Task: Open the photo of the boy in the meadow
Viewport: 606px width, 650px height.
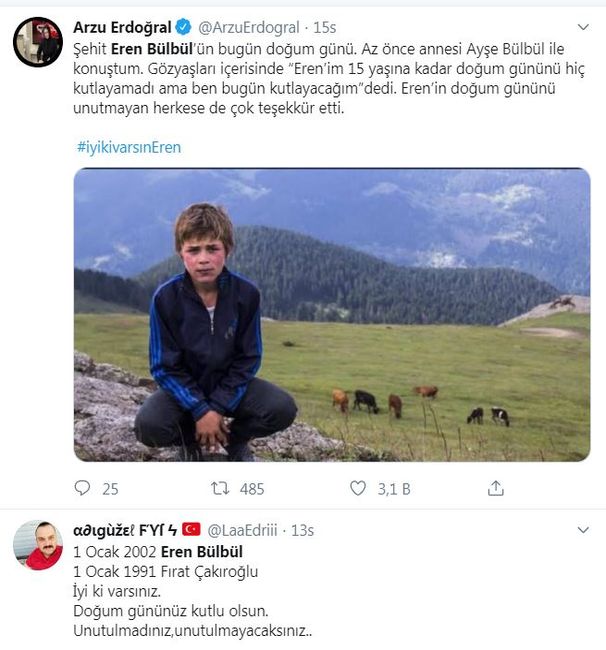Action: click(x=332, y=314)
